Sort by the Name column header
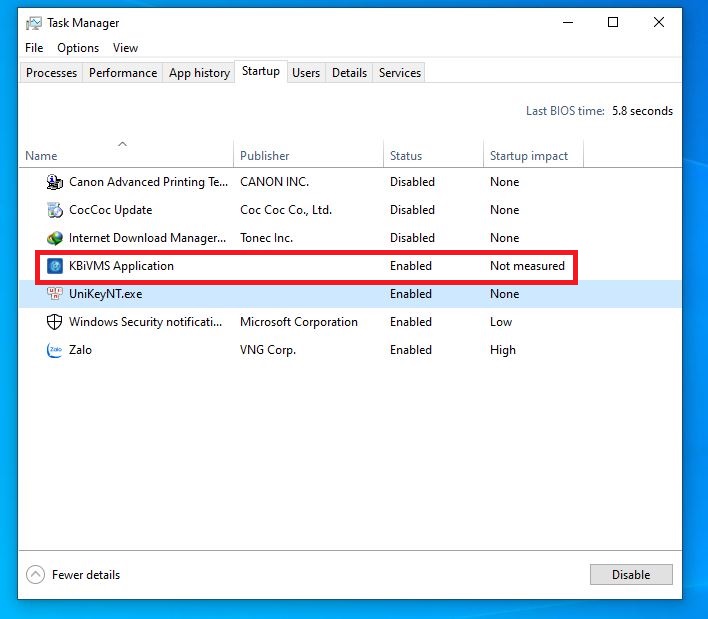Viewport: 708px width, 619px height. [126, 153]
